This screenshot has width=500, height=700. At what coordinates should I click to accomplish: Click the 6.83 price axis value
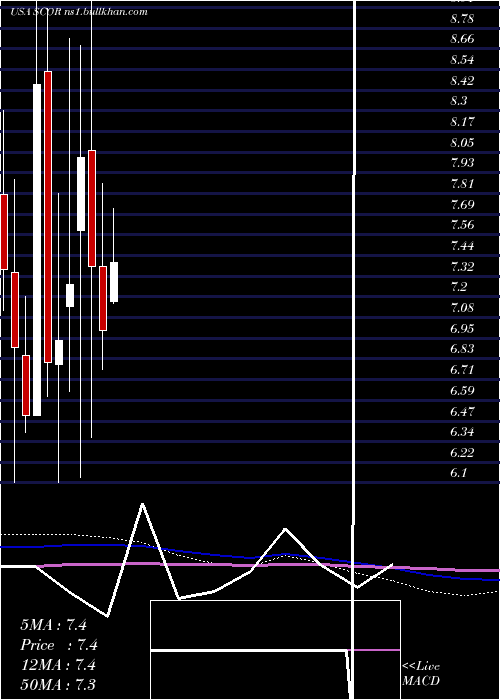tap(462, 348)
